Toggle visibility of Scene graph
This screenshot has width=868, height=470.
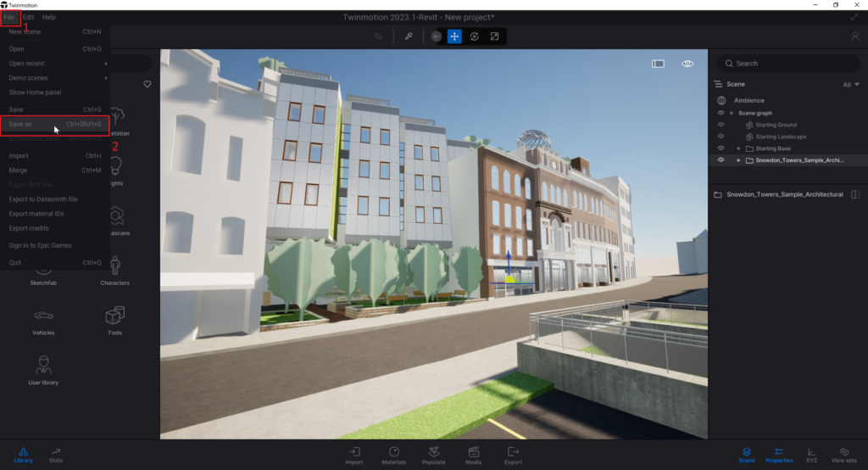(721, 113)
